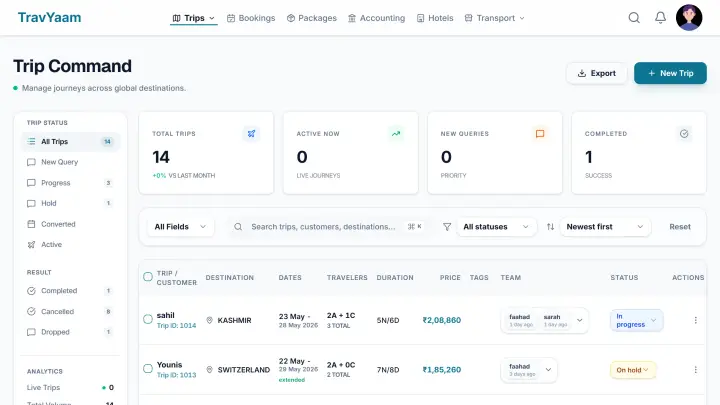
Task: Open the Newest first sort dropdown
Action: point(605,227)
